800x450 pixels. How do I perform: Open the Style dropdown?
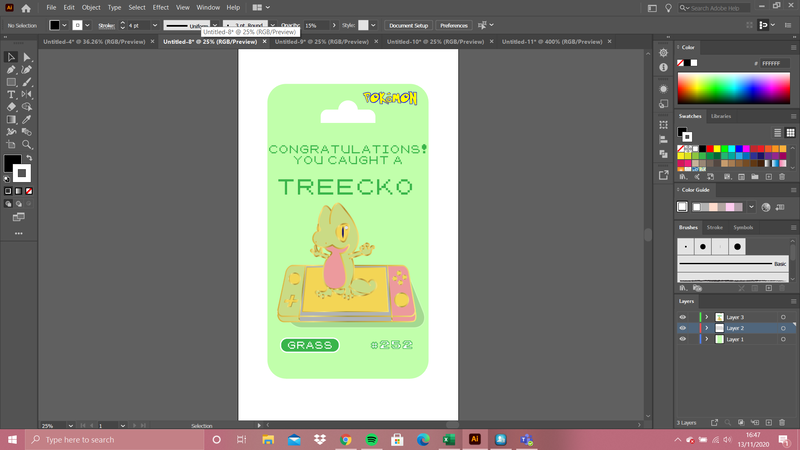[373, 25]
